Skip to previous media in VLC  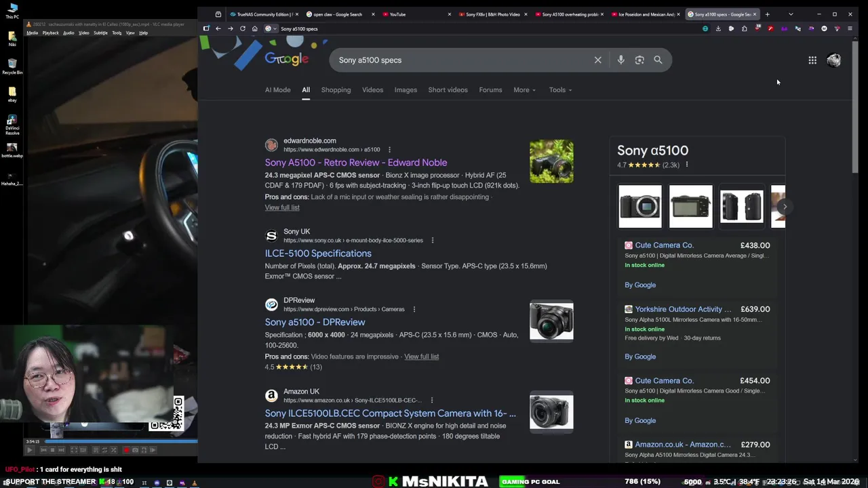point(43,450)
